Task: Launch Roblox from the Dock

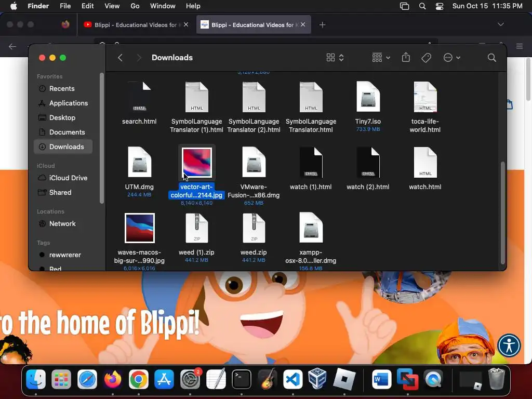Action: point(344,379)
